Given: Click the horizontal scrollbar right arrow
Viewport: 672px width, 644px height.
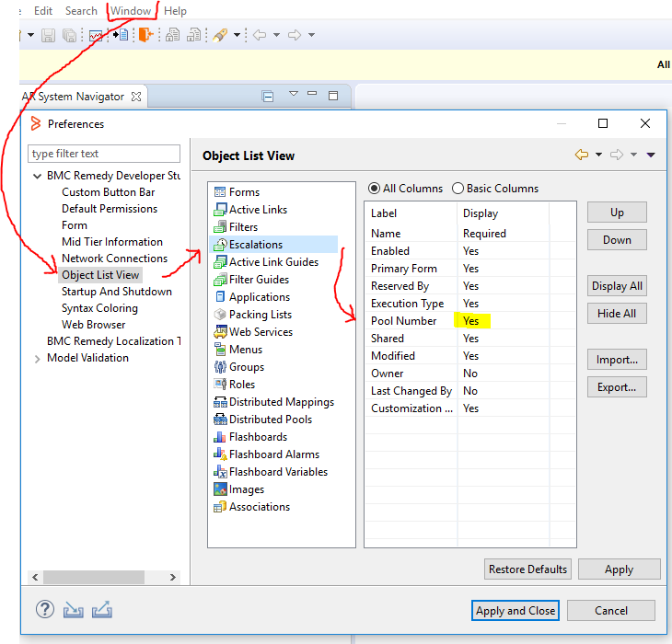Looking at the screenshot, I should (x=173, y=577).
